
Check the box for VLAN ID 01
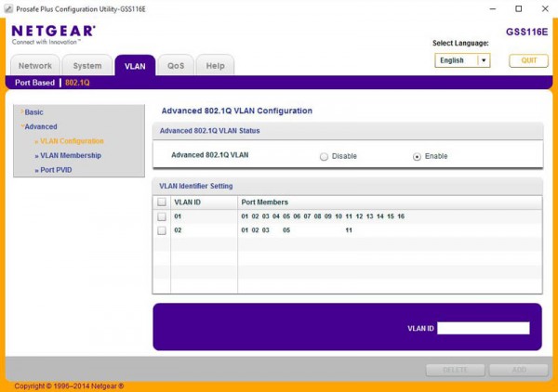coord(162,216)
